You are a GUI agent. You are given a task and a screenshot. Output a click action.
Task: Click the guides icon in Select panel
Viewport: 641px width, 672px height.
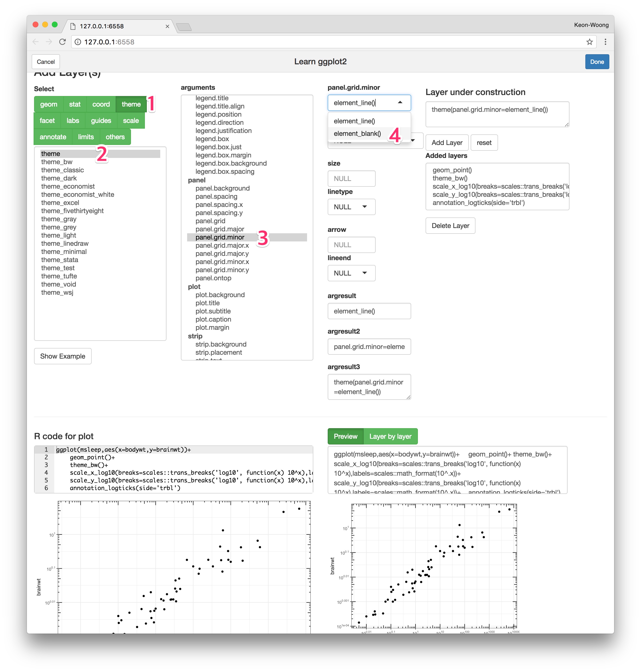(100, 120)
